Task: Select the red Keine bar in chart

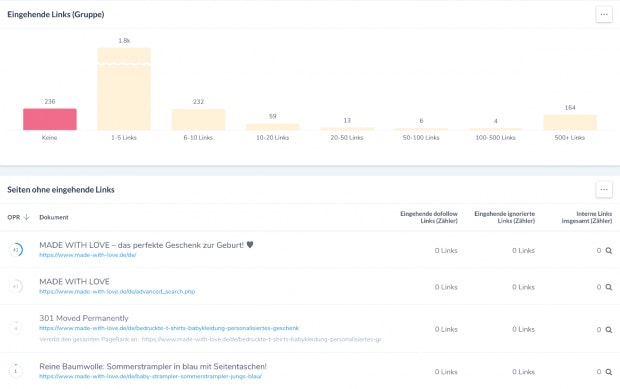Action: point(50,119)
